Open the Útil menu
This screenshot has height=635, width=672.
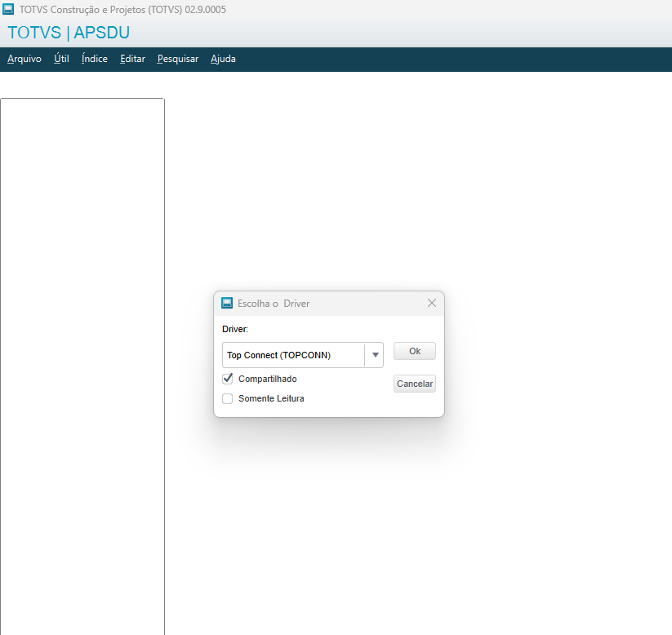click(x=61, y=59)
